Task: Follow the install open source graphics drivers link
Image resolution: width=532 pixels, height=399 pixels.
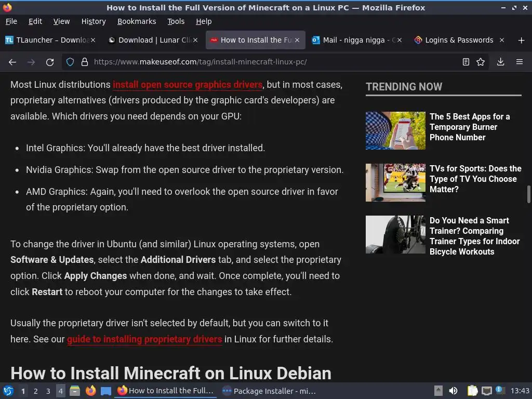Action: click(x=188, y=85)
